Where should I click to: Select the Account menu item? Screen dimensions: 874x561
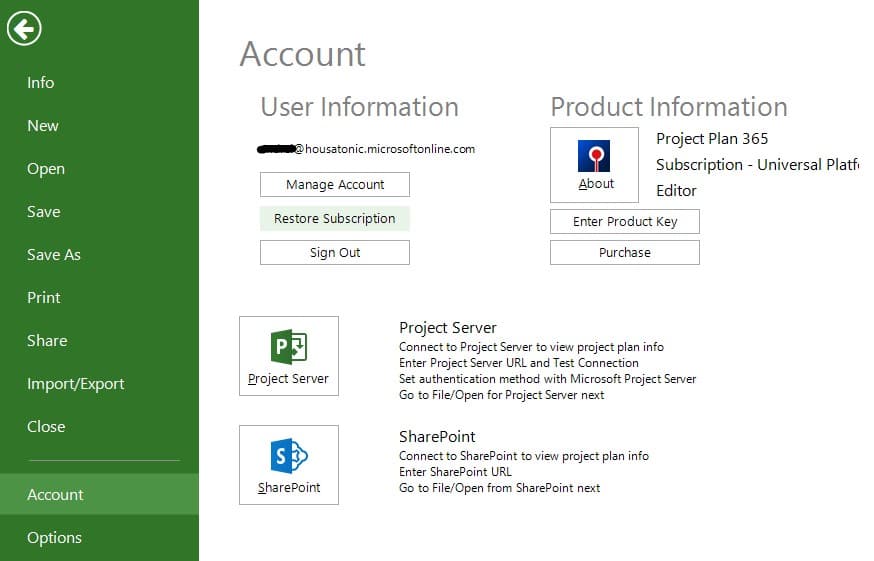pyautogui.click(x=99, y=494)
